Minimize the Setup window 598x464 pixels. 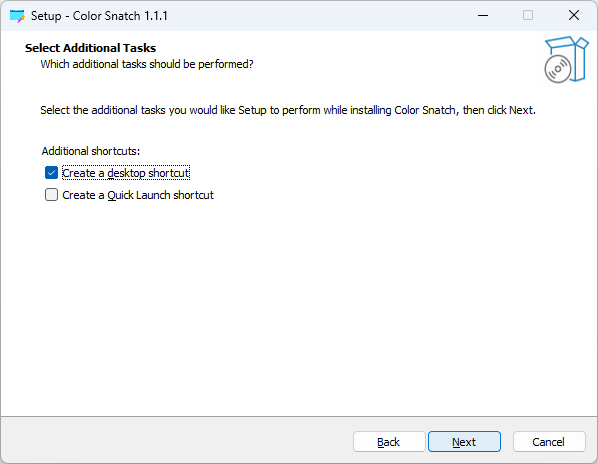tap(483, 16)
